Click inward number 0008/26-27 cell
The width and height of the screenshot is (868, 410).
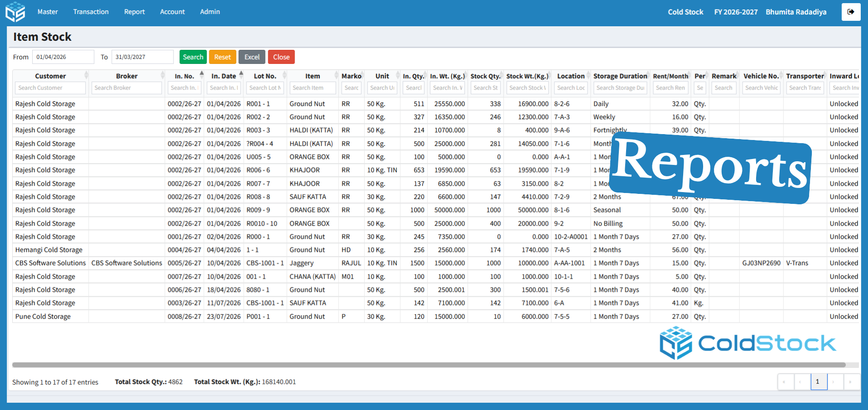[184, 316]
